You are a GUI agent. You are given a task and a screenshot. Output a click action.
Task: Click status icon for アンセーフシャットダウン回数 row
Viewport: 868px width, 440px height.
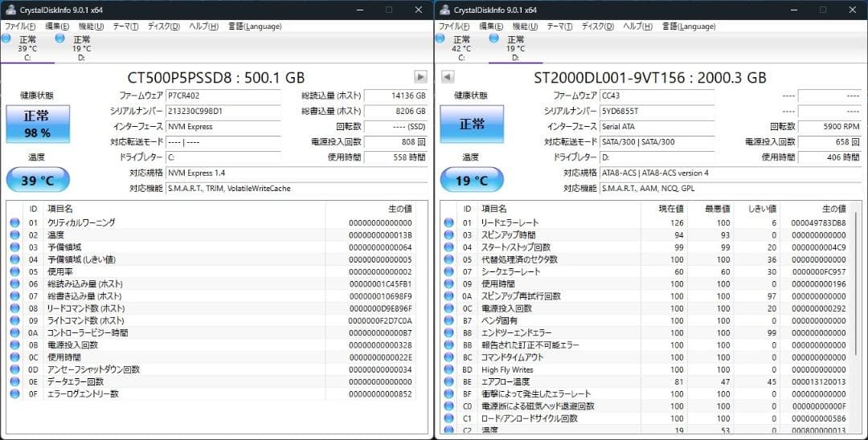[15, 369]
